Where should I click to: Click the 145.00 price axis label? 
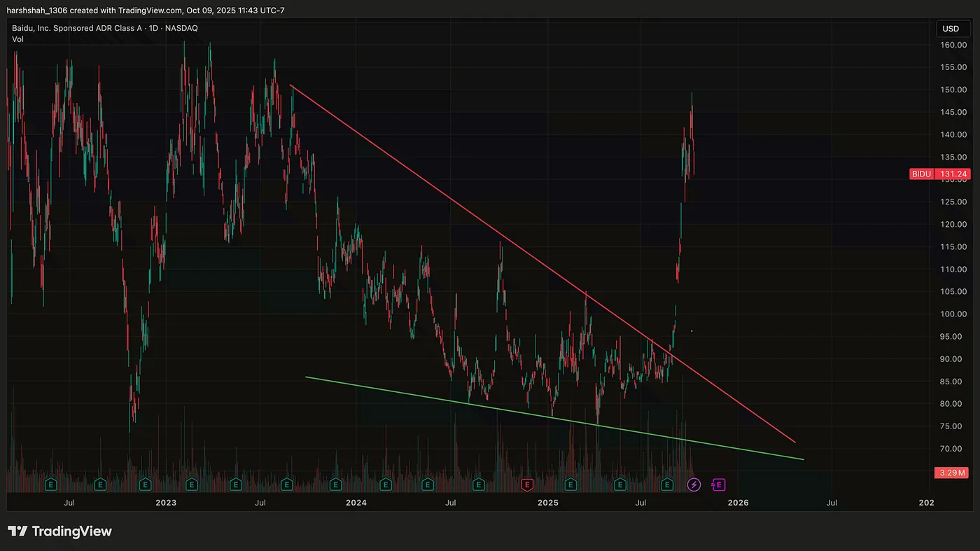(x=953, y=112)
